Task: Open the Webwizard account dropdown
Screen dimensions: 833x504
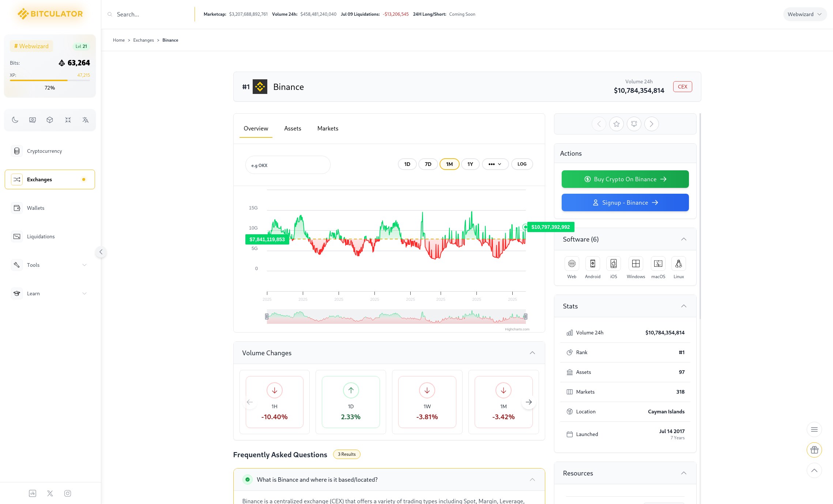Action: click(804, 14)
